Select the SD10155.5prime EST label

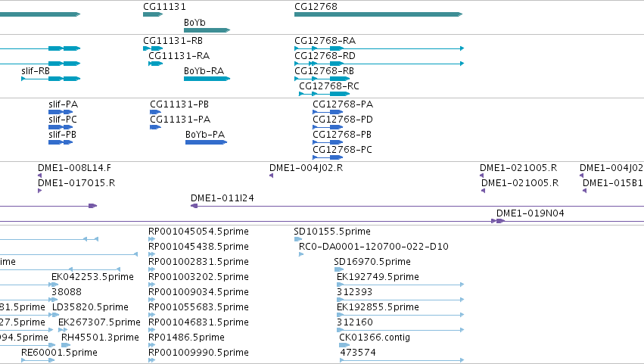(332, 232)
